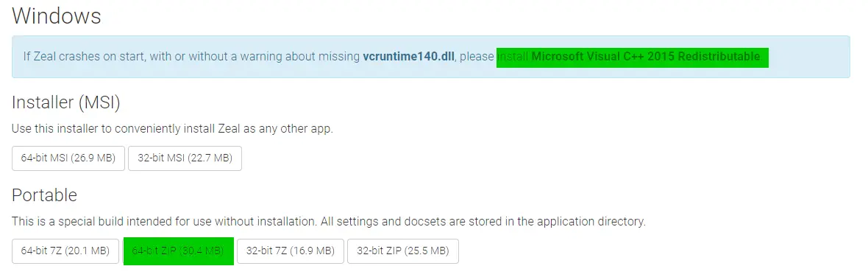Select the 32-bit ZIP portable download

(403, 251)
